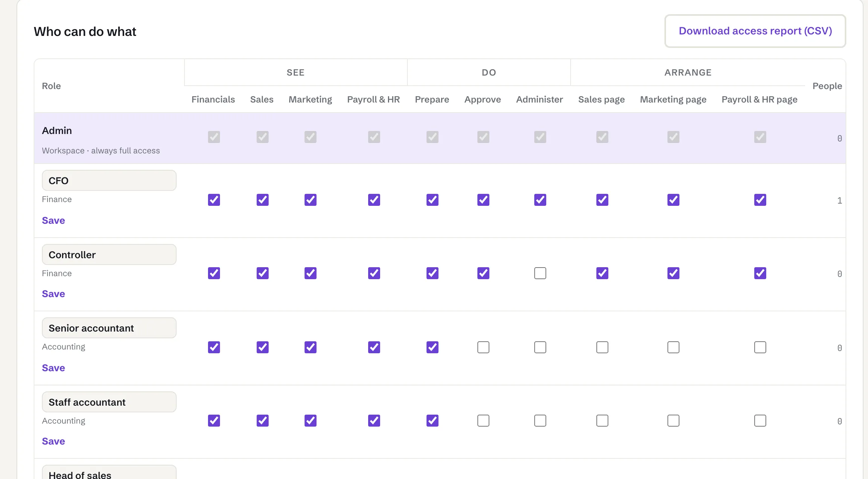The height and width of the screenshot is (479, 868).
Task: Toggle Marketing page arrangement for Controller
Action: [673, 273]
